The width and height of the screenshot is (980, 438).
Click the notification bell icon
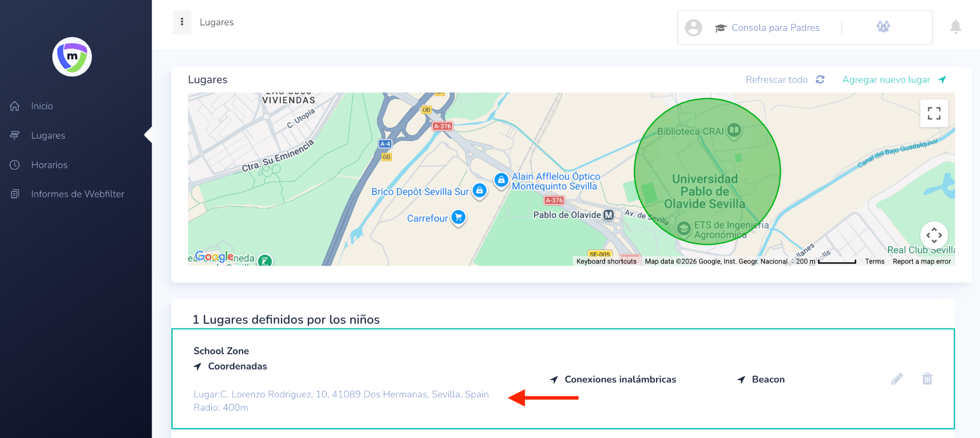click(955, 27)
